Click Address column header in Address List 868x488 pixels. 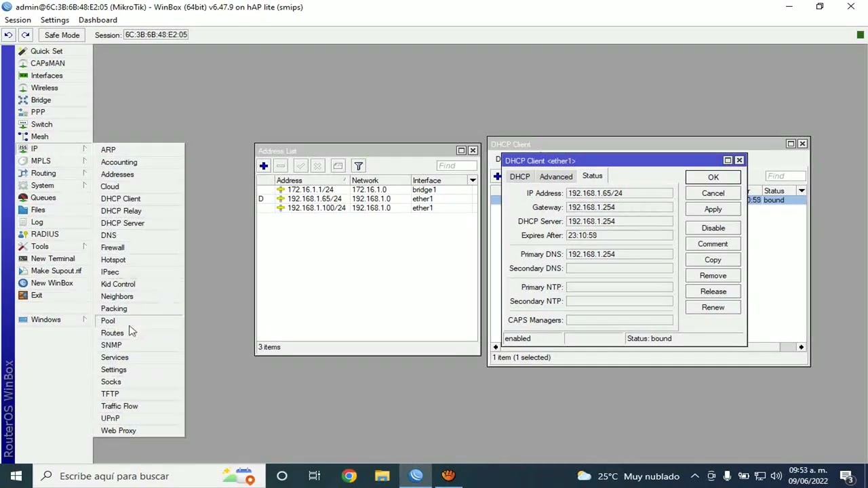pyautogui.click(x=311, y=180)
